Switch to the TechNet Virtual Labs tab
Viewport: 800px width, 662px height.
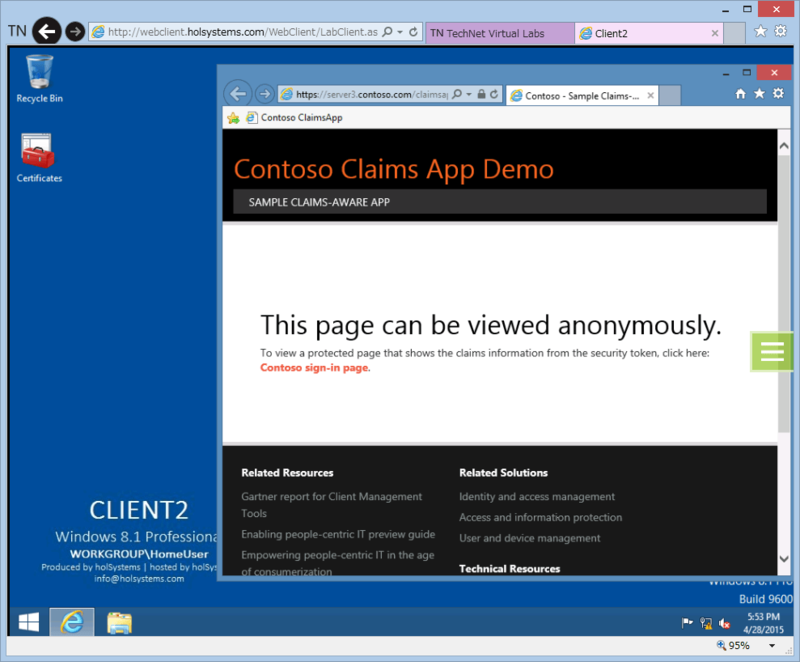[499, 34]
